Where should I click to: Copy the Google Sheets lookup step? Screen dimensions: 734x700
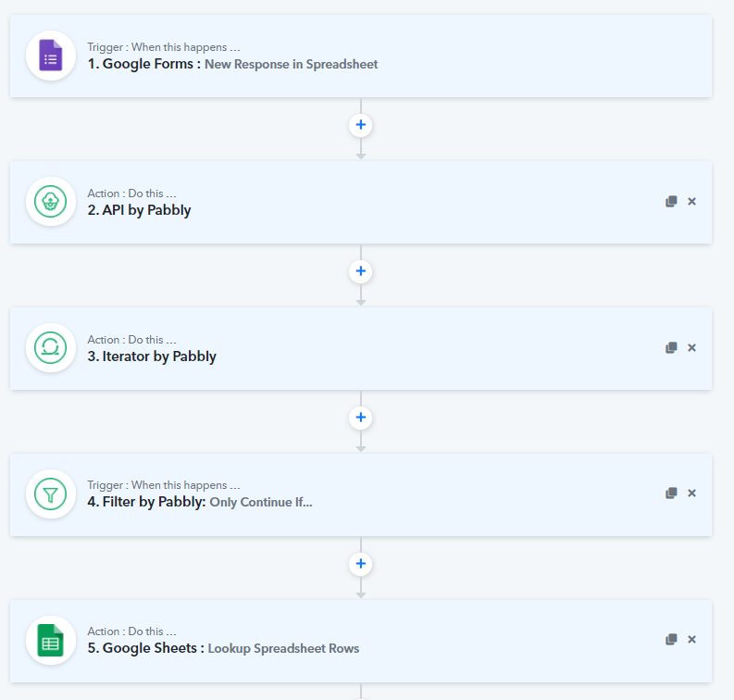click(671, 639)
